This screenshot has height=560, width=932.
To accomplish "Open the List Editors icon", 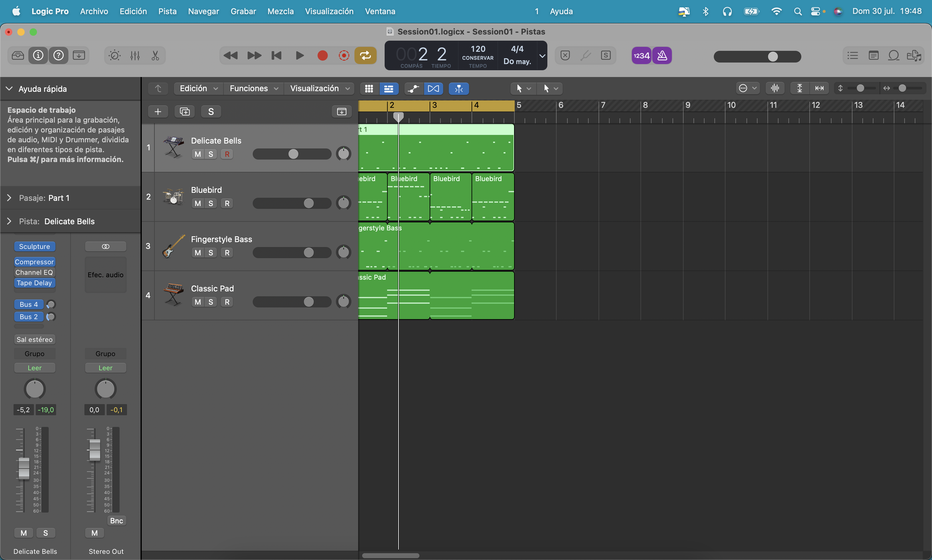I will click(x=853, y=55).
